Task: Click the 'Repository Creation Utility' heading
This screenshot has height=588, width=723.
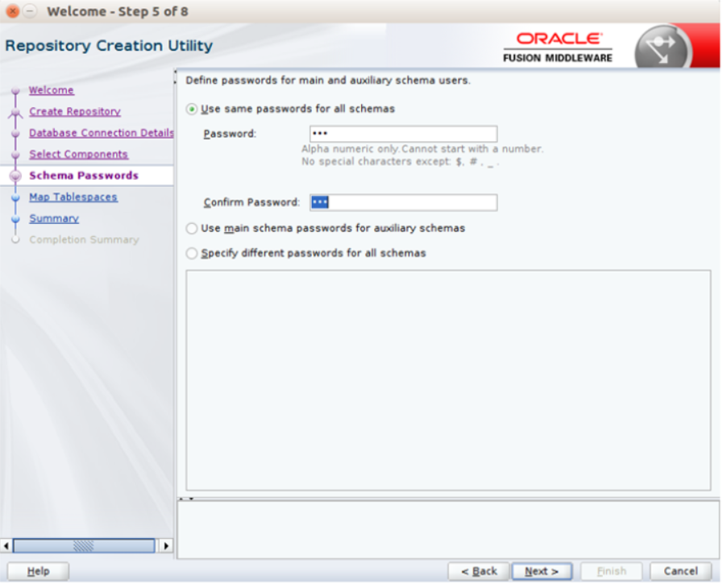Action: [x=109, y=46]
